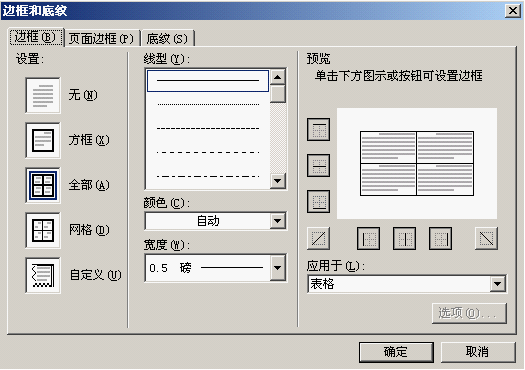This screenshot has height=370, width=525.
Task: Toggle the bottom border button in preview
Action: tap(318, 202)
